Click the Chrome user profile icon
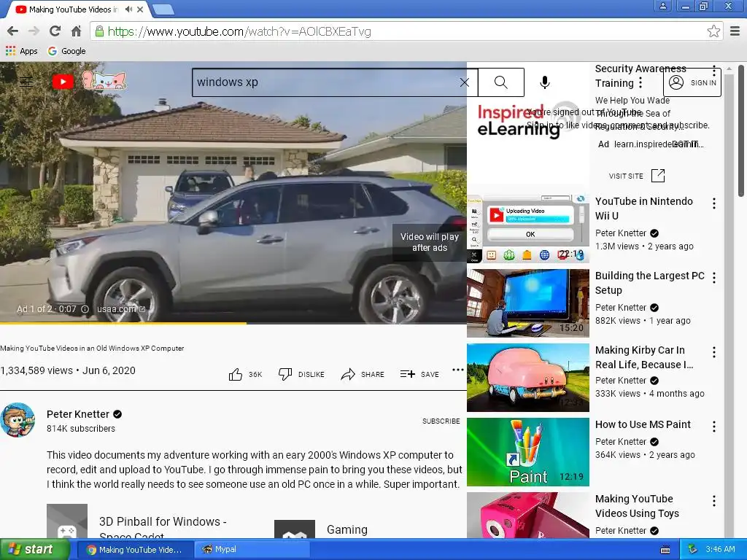 (x=662, y=6)
